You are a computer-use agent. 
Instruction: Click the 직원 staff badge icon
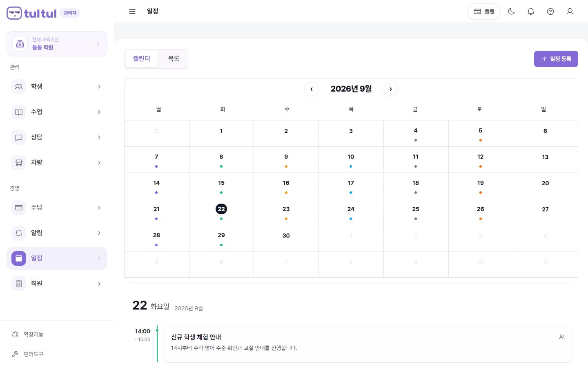click(x=19, y=284)
